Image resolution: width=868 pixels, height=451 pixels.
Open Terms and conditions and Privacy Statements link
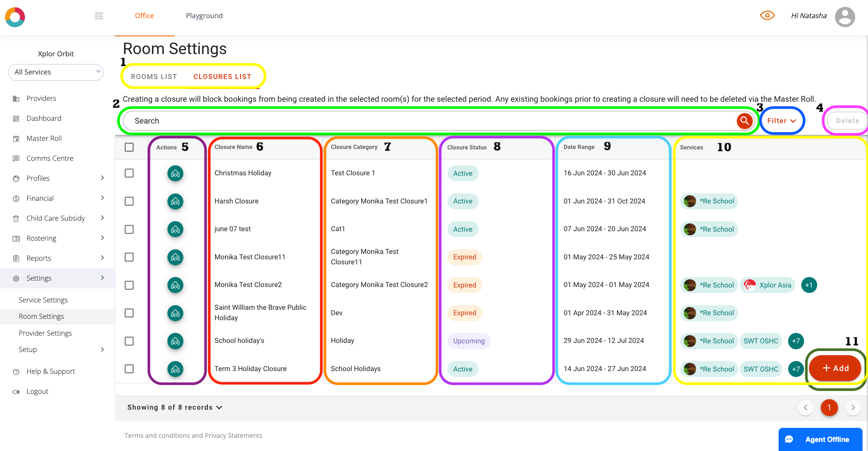(193, 436)
